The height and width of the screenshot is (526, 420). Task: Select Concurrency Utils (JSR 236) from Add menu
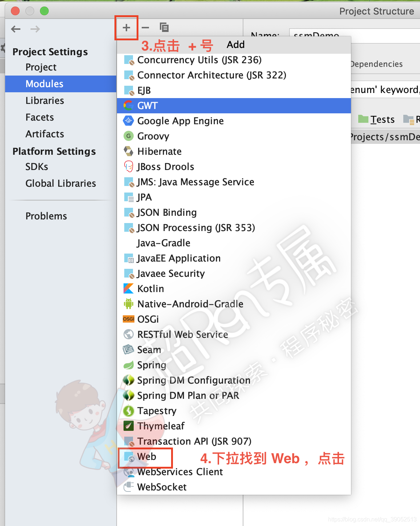click(x=234, y=60)
